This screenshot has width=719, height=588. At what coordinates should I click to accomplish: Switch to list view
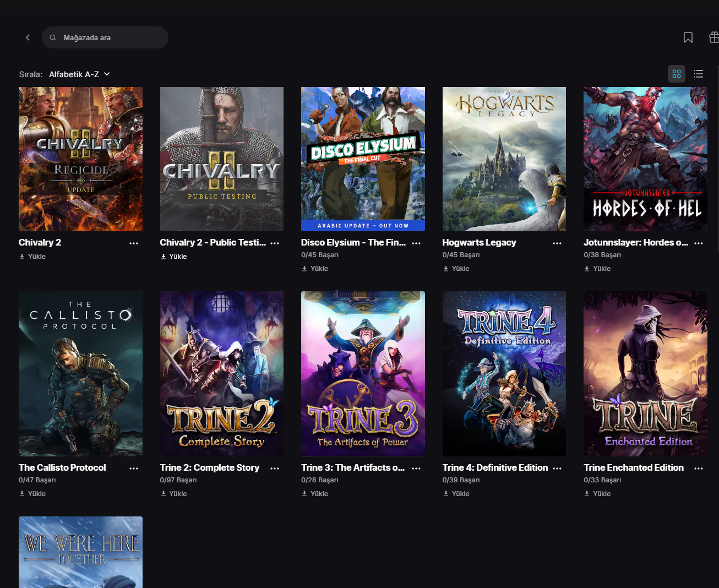[698, 74]
